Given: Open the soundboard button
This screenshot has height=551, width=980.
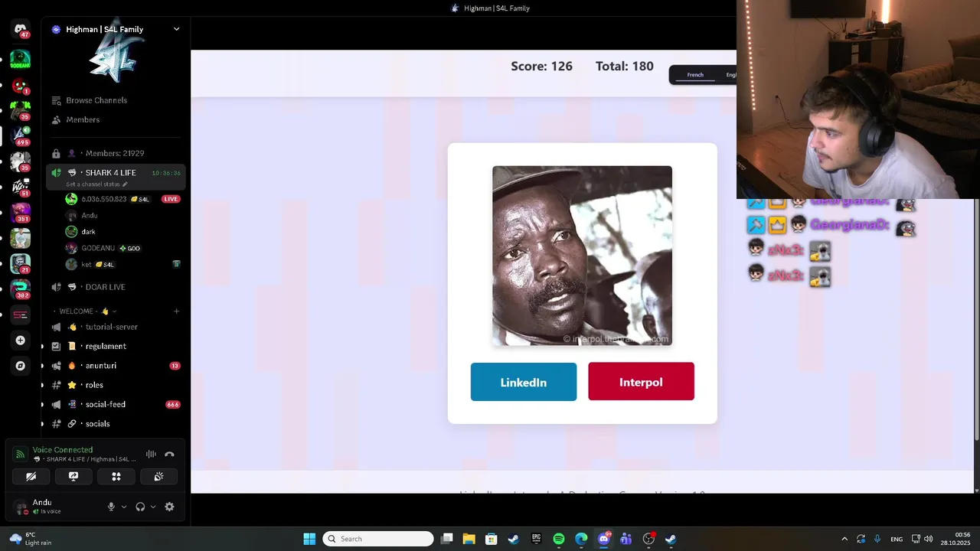Looking at the screenshot, I should (x=158, y=476).
